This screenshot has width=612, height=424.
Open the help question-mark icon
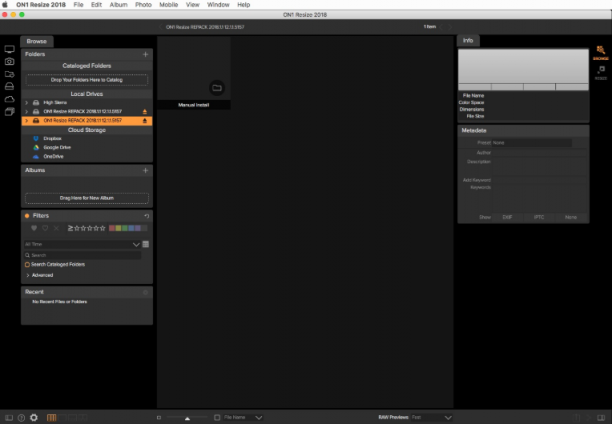coord(21,417)
